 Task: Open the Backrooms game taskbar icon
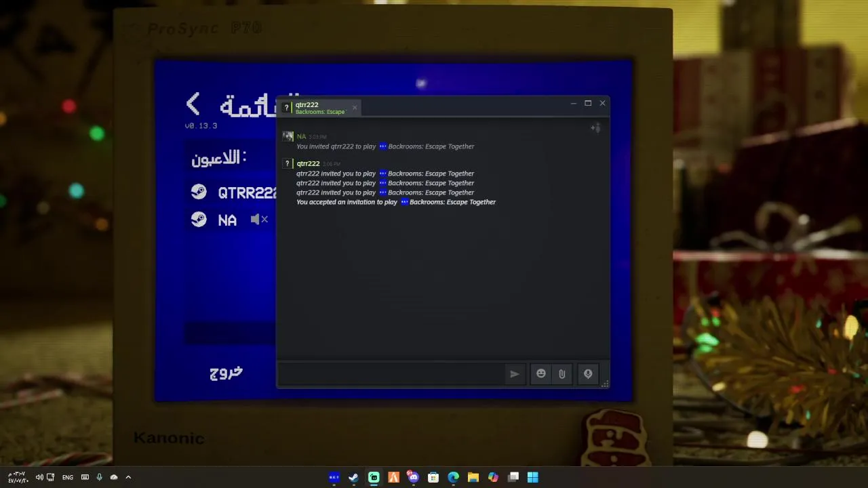point(334,477)
